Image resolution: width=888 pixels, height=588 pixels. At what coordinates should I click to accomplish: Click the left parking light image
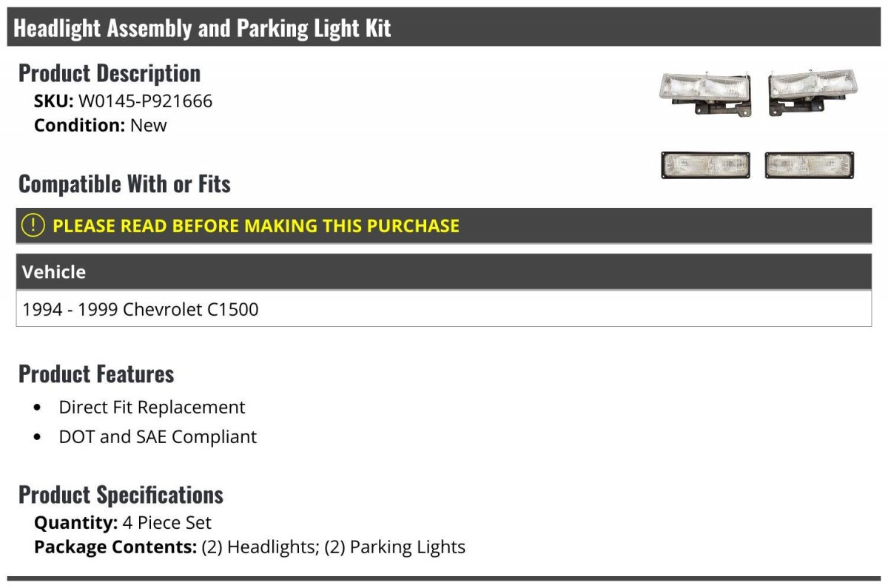(x=705, y=165)
